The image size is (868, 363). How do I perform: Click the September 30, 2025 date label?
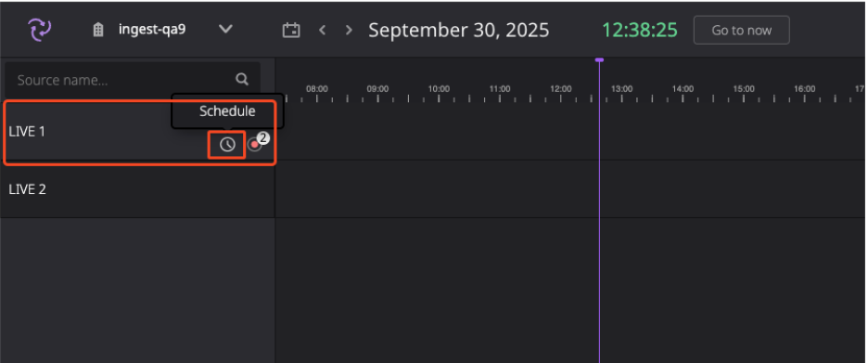pyautogui.click(x=459, y=30)
